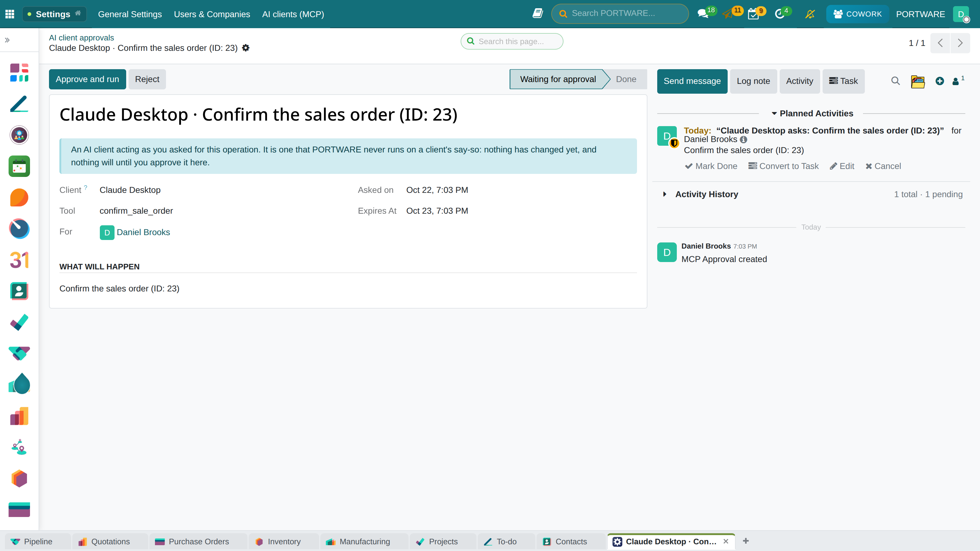Collapse the Planned Activities section

pos(812,113)
